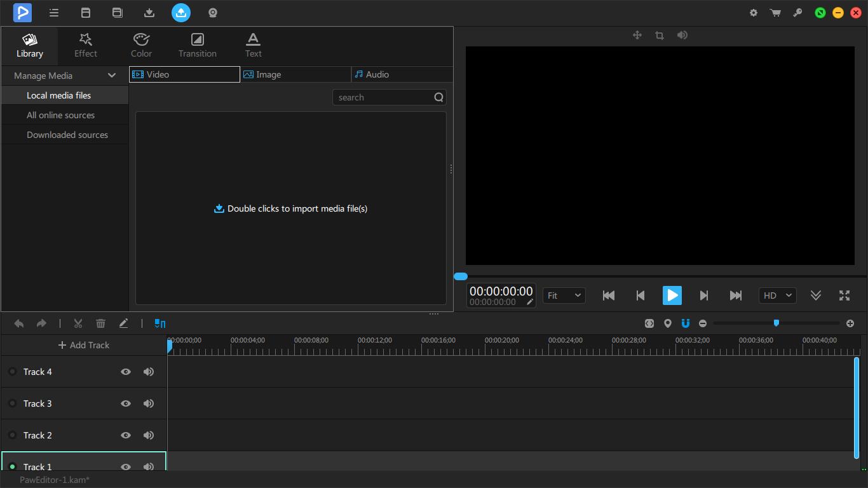The height and width of the screenshot is (488, 868).
Task: Select the Audio media tab
Action: click(402, 74)
